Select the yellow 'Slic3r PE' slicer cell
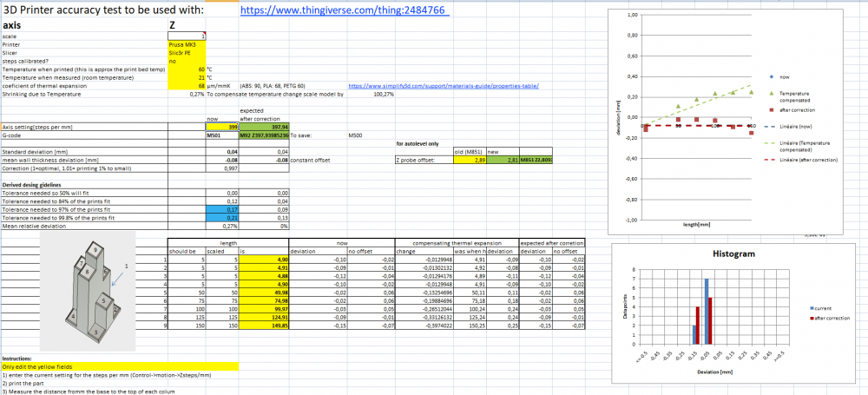This screenshot has width=868, height=395. 187,53
